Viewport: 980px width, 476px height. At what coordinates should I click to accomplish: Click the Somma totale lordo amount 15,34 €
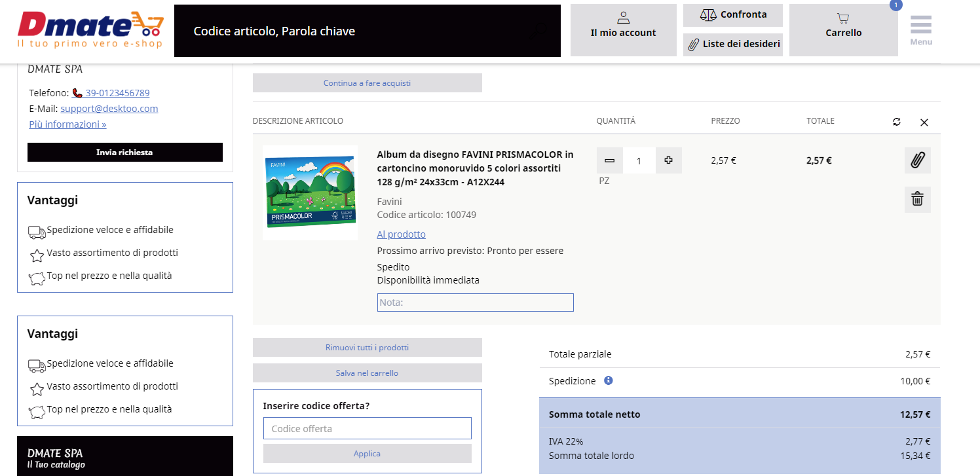point(915,456)
